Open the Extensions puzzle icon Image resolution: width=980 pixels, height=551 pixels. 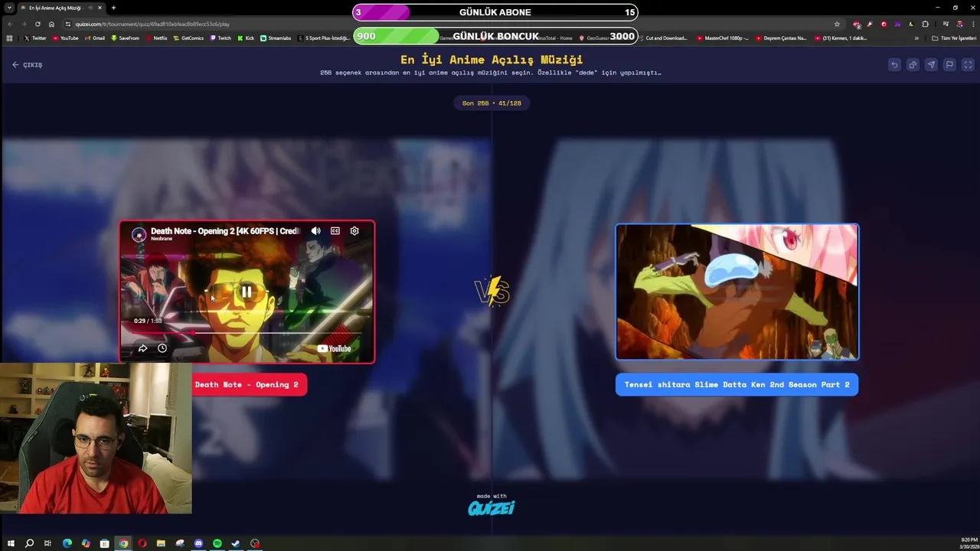925,24
